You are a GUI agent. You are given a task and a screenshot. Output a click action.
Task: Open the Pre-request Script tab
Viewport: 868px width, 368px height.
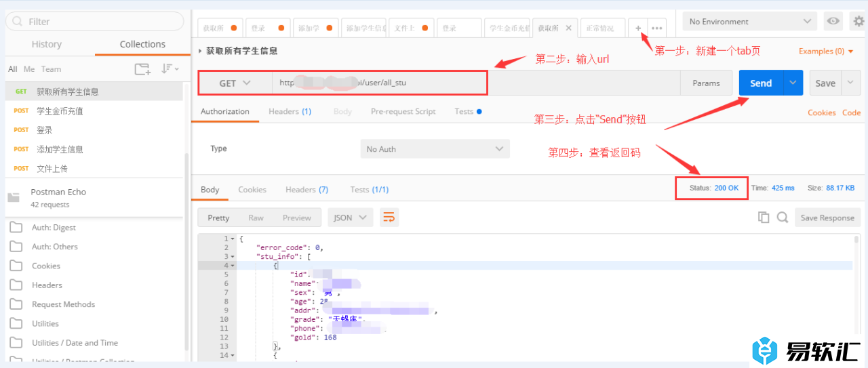click(x=403, y=112)
